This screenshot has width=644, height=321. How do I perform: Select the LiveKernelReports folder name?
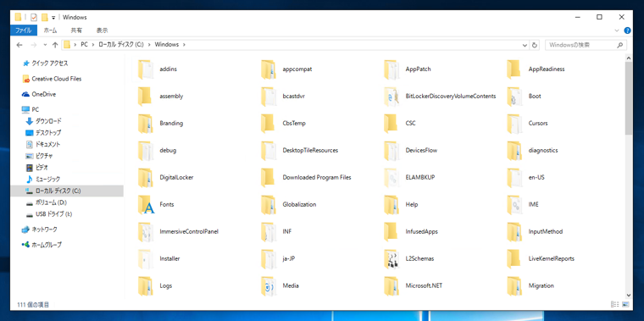coord(551,258)
